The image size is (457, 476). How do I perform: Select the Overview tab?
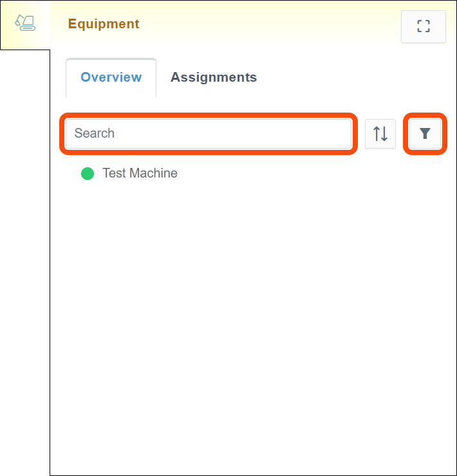pyautogui.click(x=111, y=78)
